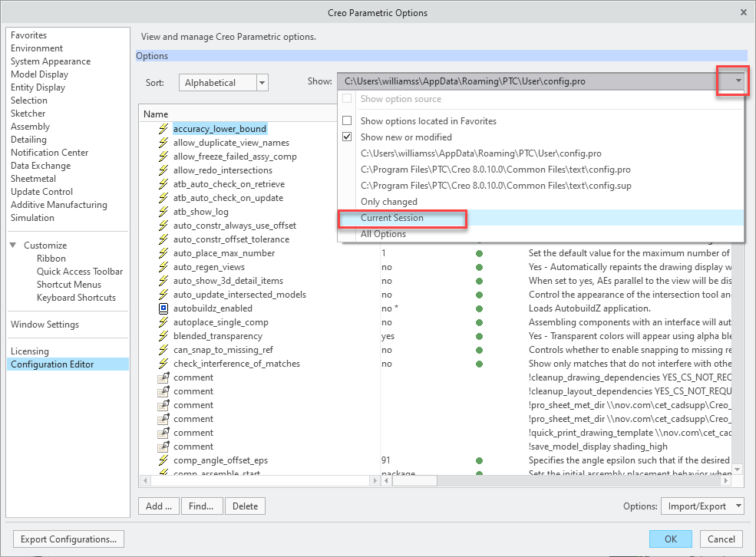Click the Export Configurations button
Screen dimensions: 756x557
click(69, 539)
